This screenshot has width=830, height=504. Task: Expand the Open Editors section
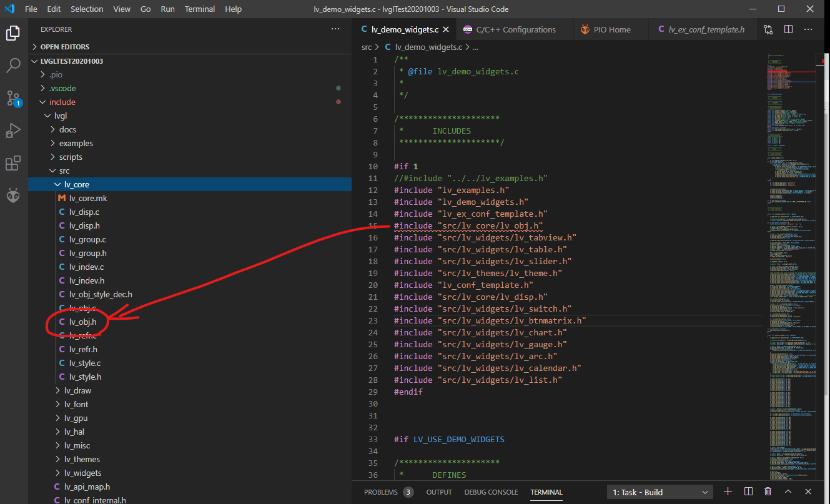pyautogui.click(x=190, y=47)
